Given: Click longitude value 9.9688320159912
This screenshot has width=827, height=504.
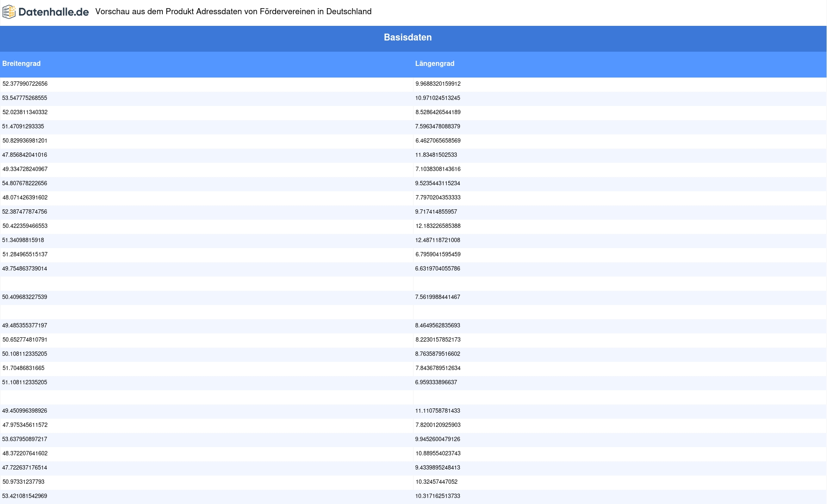Looking at the screenshot, I should tap(438, 84).
